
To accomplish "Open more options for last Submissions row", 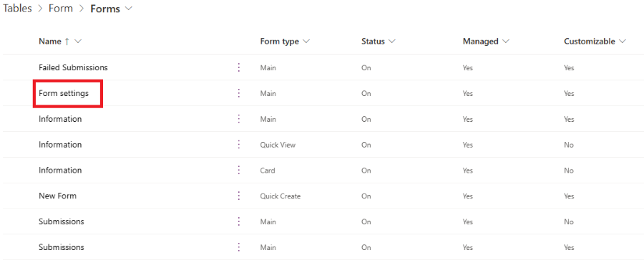I will 238,247.
